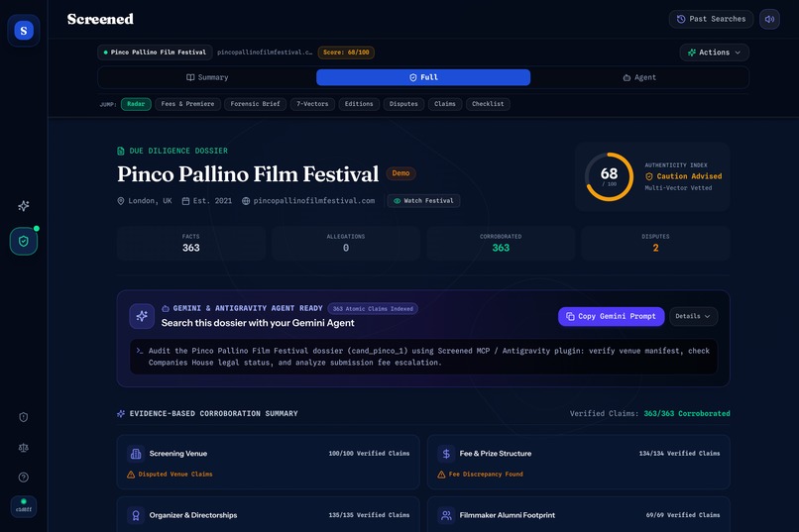This screenshot has width=799, height=532.
Task: Jump to the Editions section
Action: [359, 104]
